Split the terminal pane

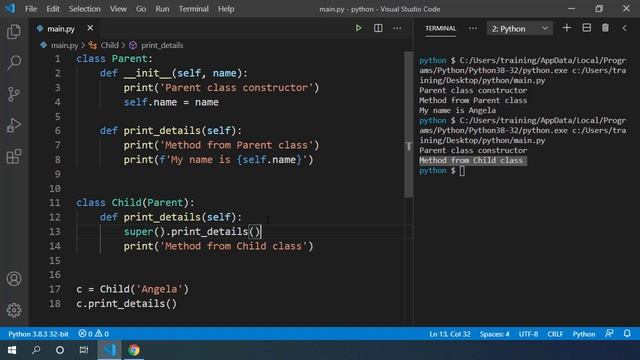[587, 28]
